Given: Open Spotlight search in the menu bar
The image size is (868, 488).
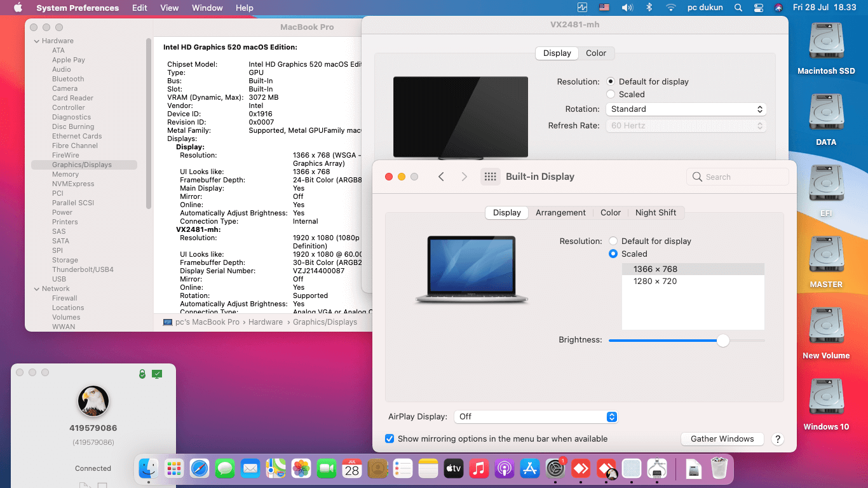Looking at the screenshot, I should pyautogui.click(x=738, y=8).
